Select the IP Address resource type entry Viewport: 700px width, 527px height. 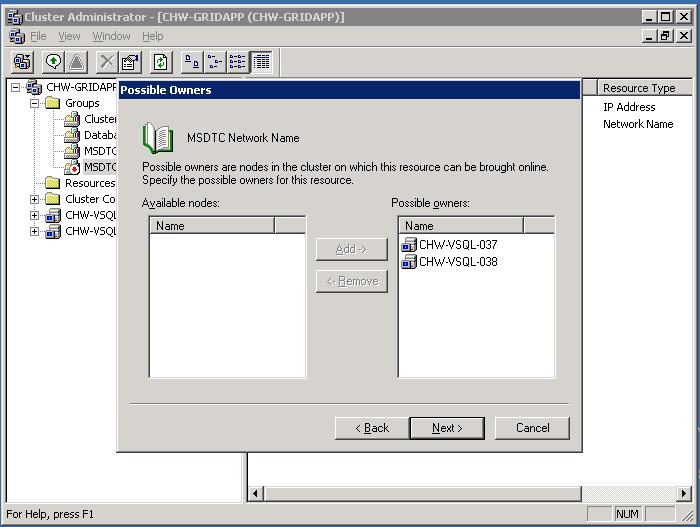point(629,107)
